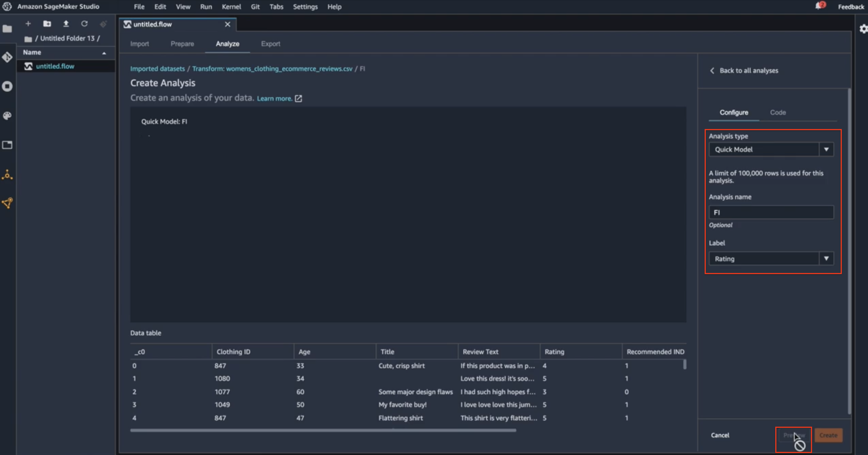Open the Kernel menu
868x455 pixels.
click(231, 7)
